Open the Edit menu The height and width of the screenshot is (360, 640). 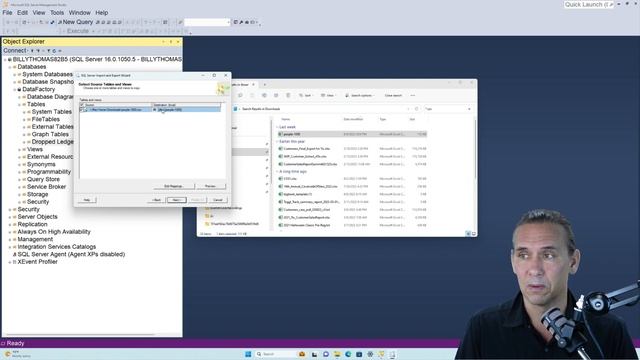coord(22,13)
